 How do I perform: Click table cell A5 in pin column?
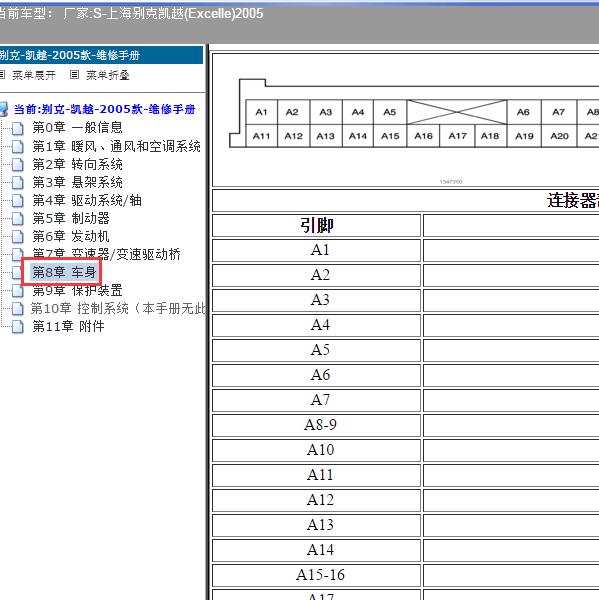[x=317, y=351]
